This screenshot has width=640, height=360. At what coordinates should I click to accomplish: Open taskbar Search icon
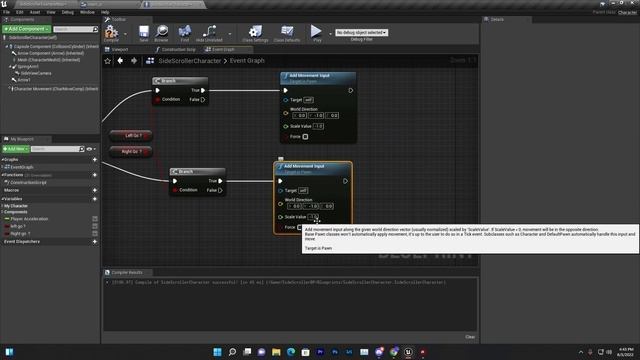coord(232,352)
